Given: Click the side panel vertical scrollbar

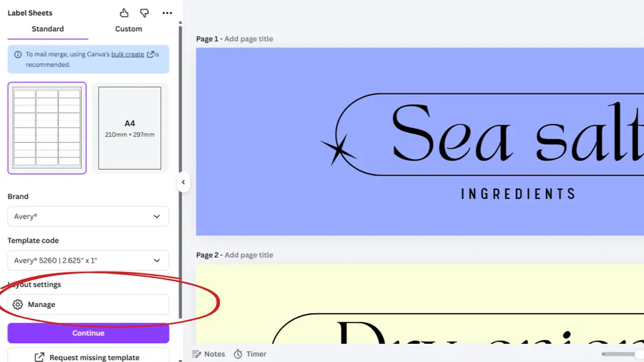Looking at the screenshot, I should [180, 172].
